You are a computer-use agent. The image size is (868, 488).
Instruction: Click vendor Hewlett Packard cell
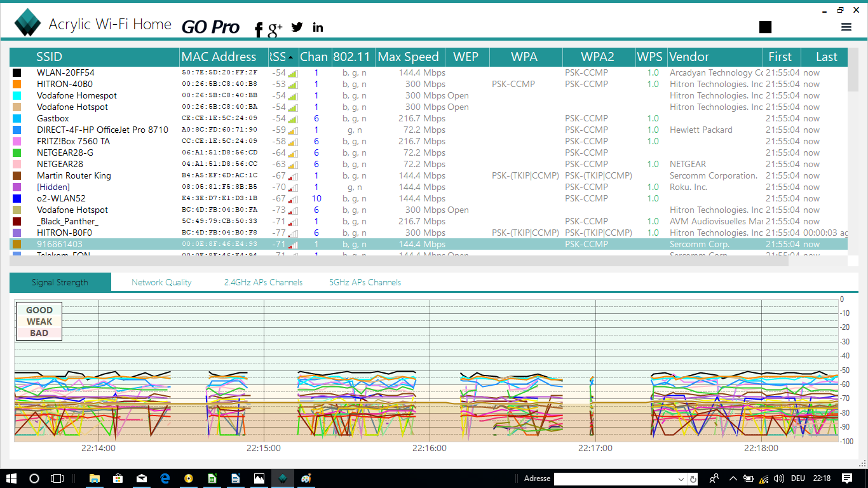click(x=701, y=130)
